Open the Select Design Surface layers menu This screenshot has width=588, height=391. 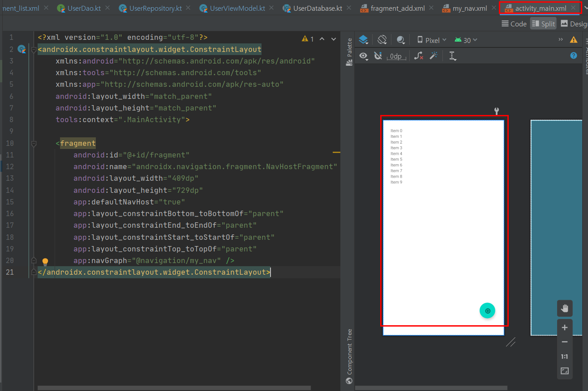pos(364,40)
